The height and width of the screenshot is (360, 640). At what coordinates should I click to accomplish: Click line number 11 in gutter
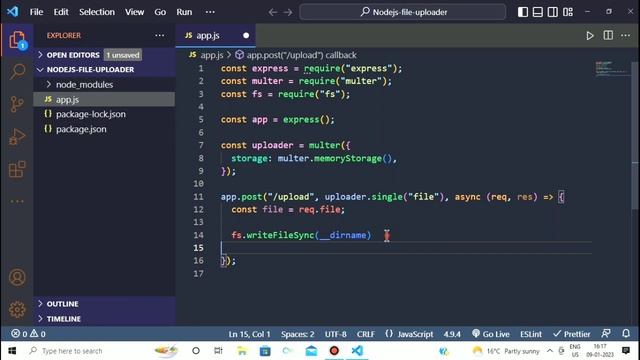click(x=198, y=197)
